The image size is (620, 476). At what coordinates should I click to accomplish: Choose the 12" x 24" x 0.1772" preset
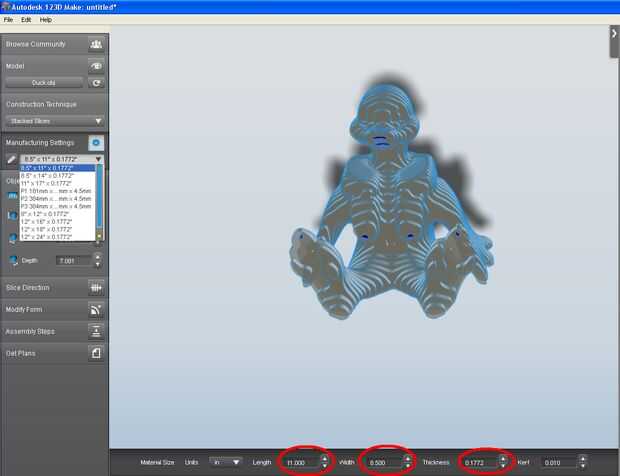point(58,237)
